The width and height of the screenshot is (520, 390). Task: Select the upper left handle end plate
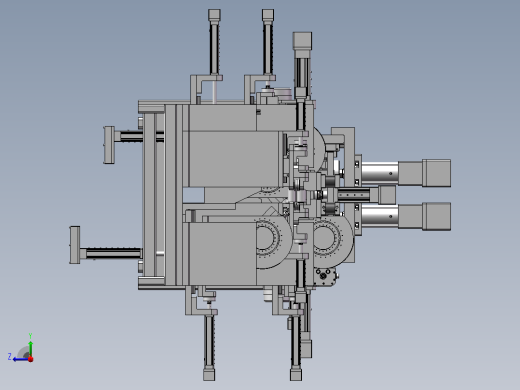(x=109, y=145)
